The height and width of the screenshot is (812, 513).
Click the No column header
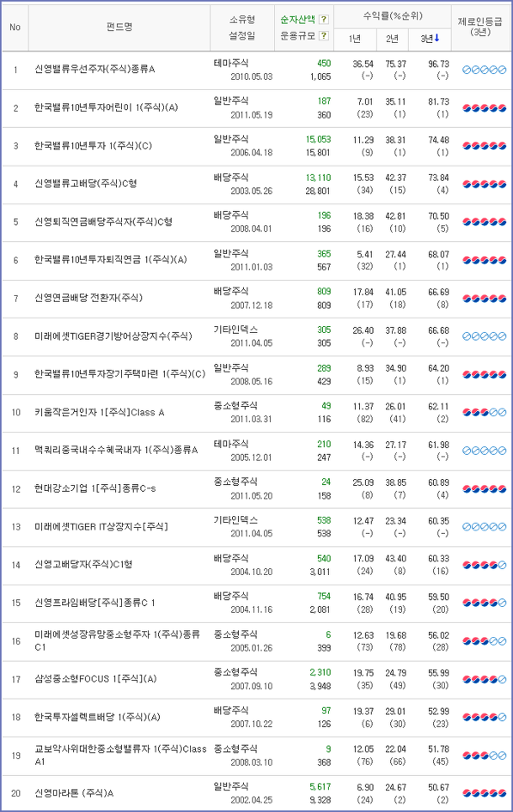coord(15,27)
